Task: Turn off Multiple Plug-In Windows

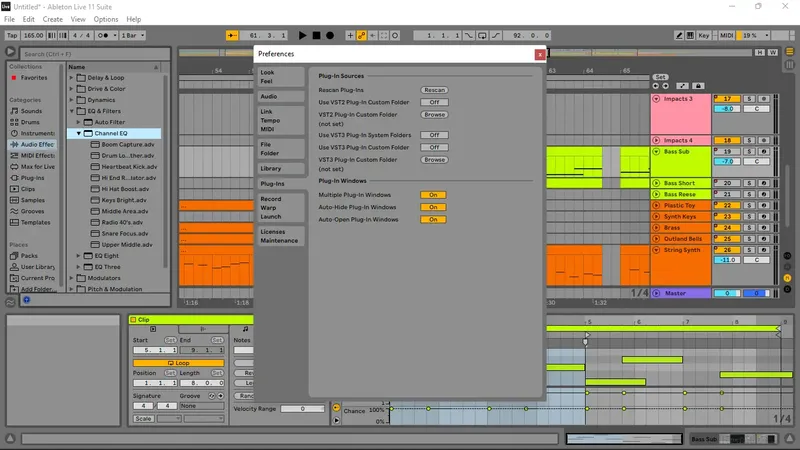Action: click(433, 195)
